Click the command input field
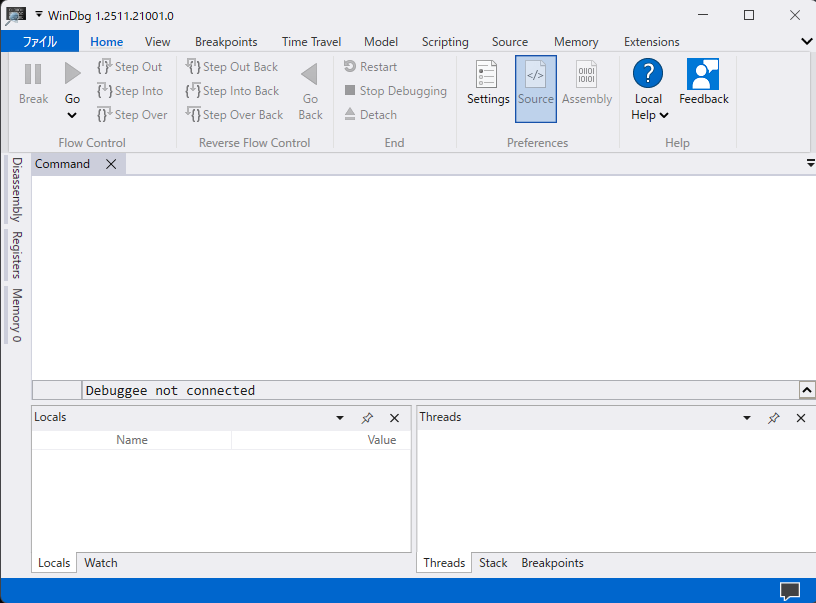 tap(440, 390)
